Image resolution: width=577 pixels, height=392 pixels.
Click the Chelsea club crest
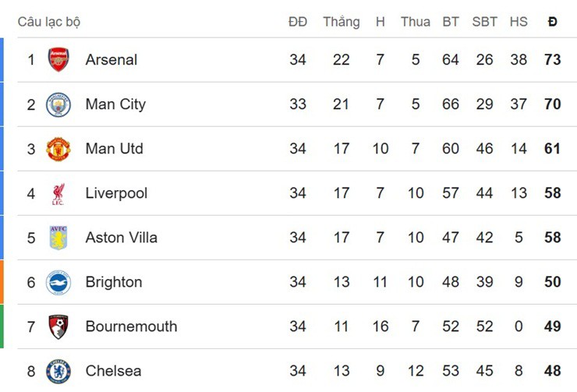click(x=58, y=371)
